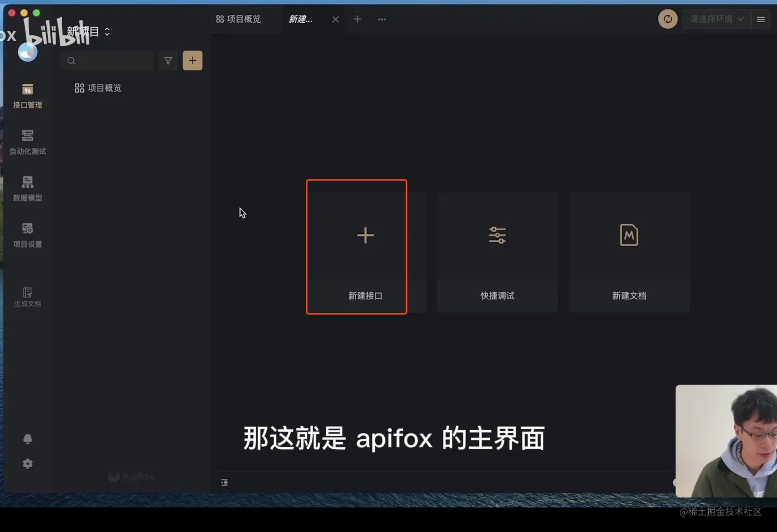Close the 新建... tab
This screenshot has width=777, height=532.
(336, 20)
